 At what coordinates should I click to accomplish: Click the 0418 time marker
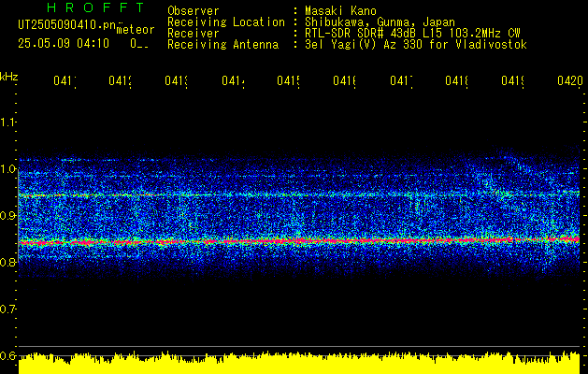point(456,80)
